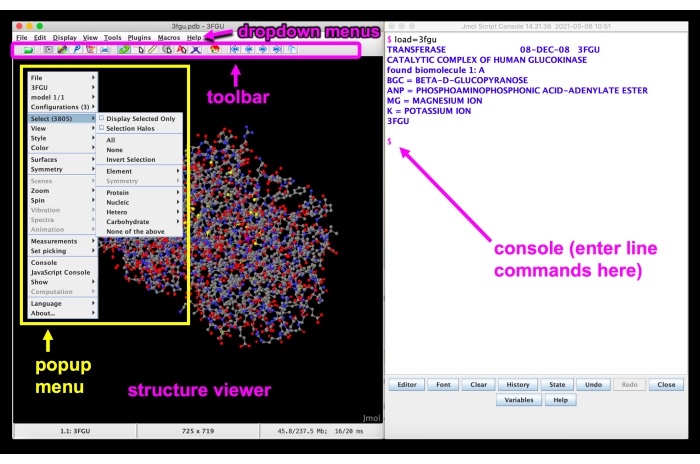The width and height of the screenshot is (700, 464).
Task: Expand the Element submenu
Action: (140, 171)
